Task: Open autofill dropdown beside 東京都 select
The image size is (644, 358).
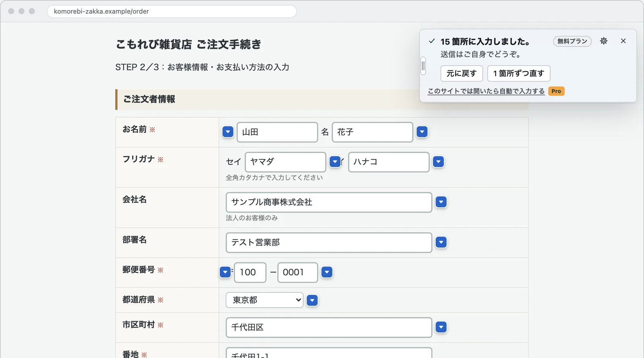Action: pos(312,300)
